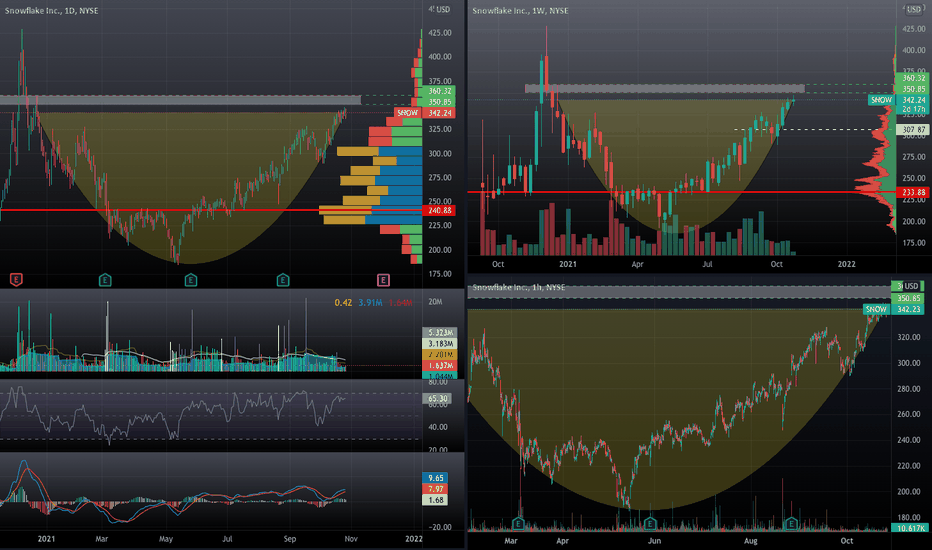Click the 2d 17h countdown label on weekly chart
Viewport: 932px width, 550px height.
[914, 109]
